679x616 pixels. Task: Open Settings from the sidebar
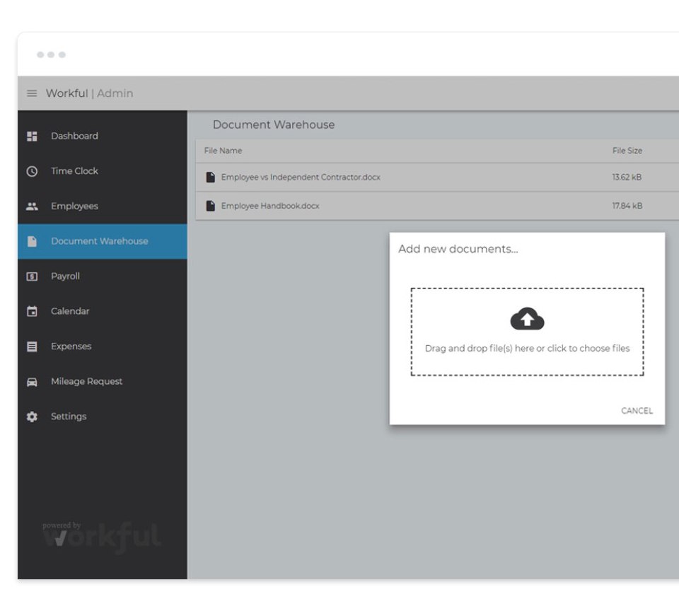coord(69,417)
